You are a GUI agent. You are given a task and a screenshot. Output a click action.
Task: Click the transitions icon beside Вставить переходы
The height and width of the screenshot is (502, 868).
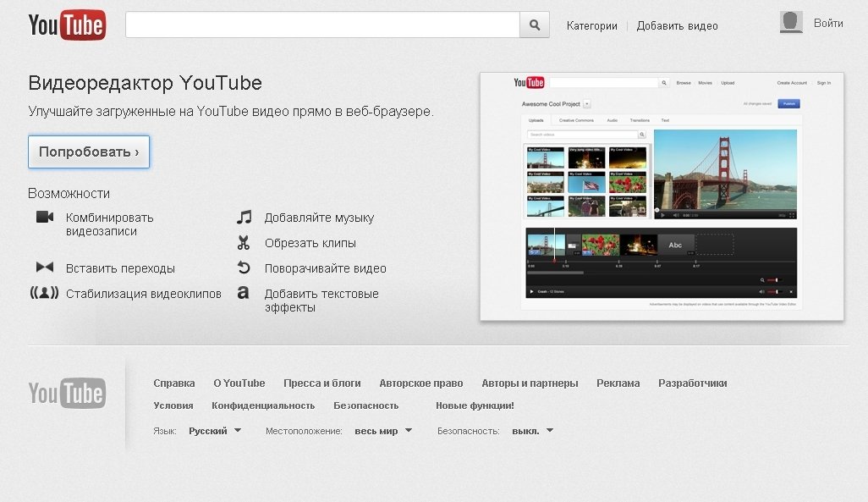point(45,267)
